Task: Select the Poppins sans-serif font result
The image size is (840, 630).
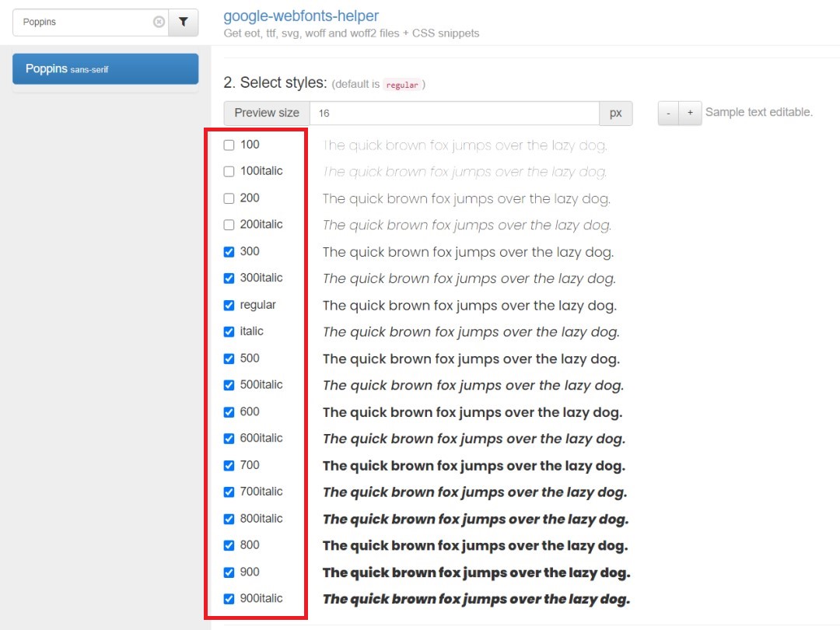Action: 105,68
